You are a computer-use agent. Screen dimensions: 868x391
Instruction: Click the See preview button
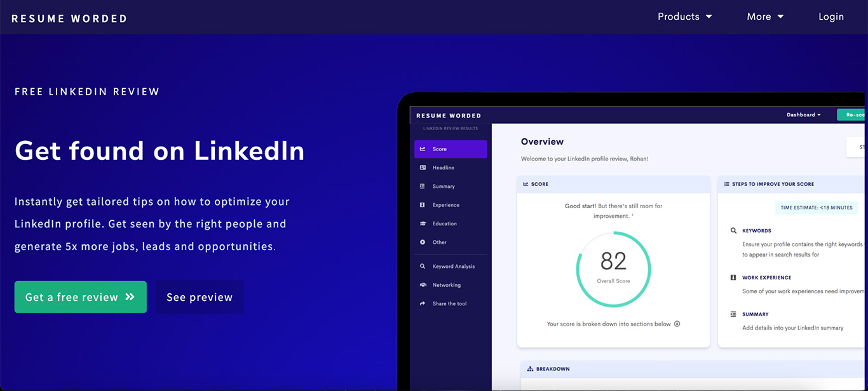click(x=200, y=297)
